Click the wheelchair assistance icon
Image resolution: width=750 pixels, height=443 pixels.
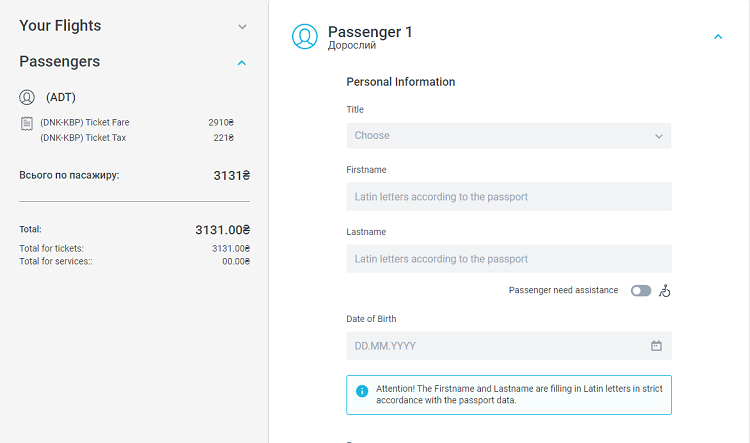[x=664, y=290]
